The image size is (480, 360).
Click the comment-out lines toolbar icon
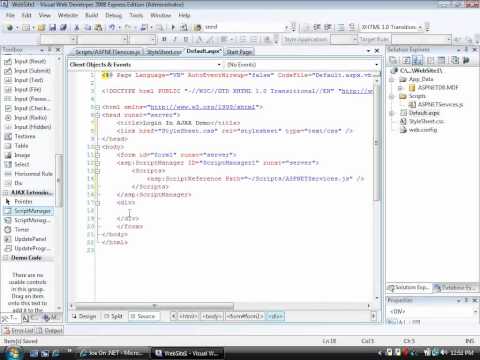point(340,27)
